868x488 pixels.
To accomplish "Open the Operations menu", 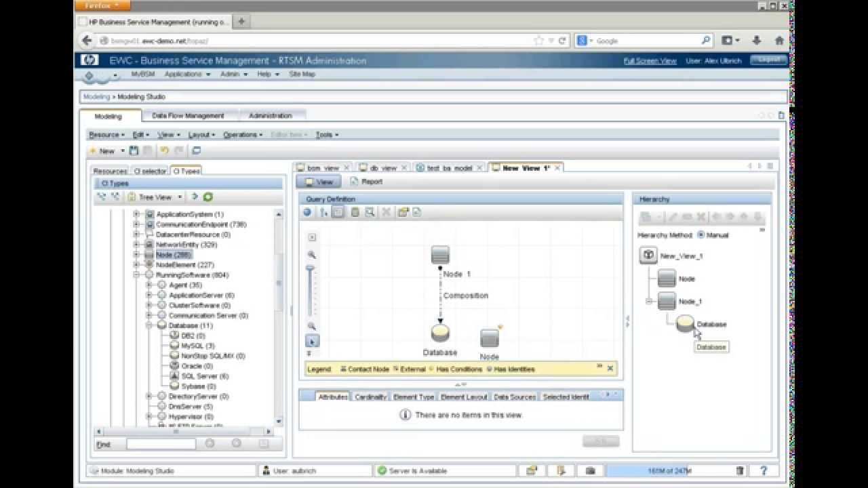I will 242,135.
